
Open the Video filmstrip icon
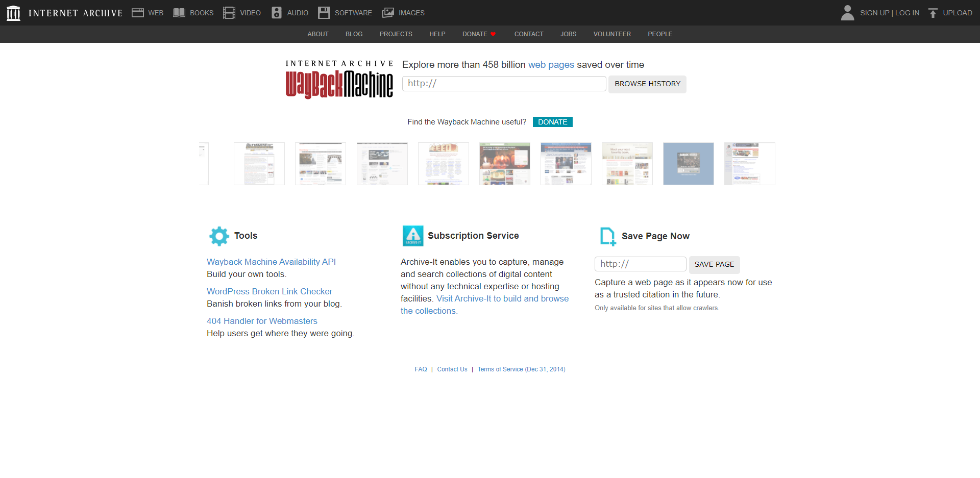(229, 13)
